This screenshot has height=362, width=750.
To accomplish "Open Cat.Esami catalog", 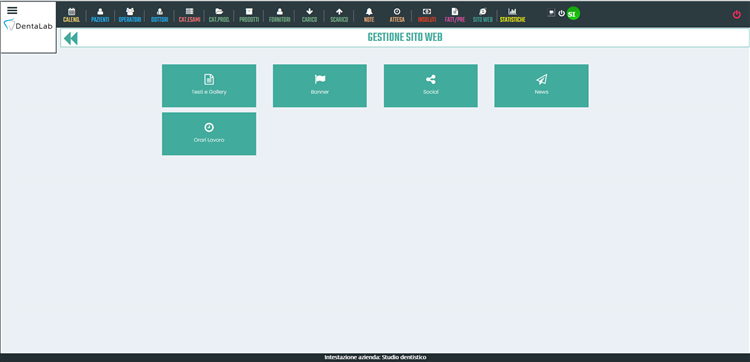I will pos(189,15).
